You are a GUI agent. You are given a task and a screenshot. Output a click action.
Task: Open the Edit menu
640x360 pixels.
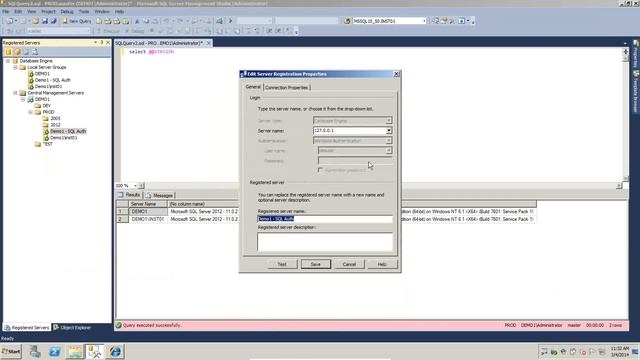[18, 11]
